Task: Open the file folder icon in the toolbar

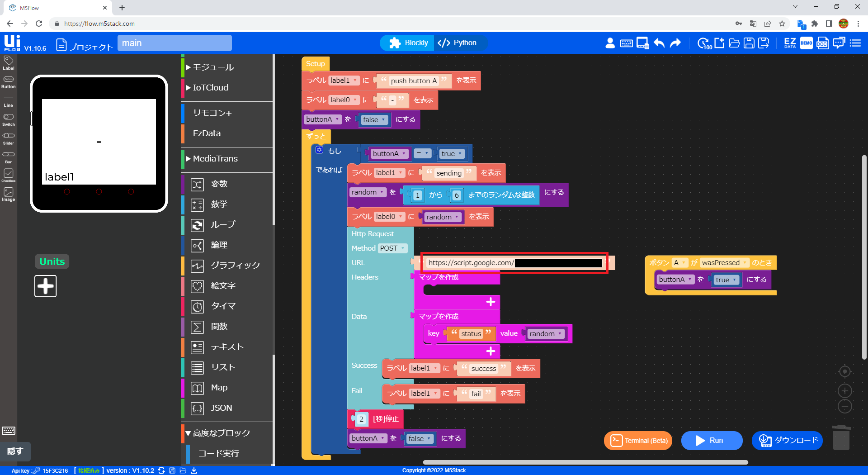Action: 735,43
